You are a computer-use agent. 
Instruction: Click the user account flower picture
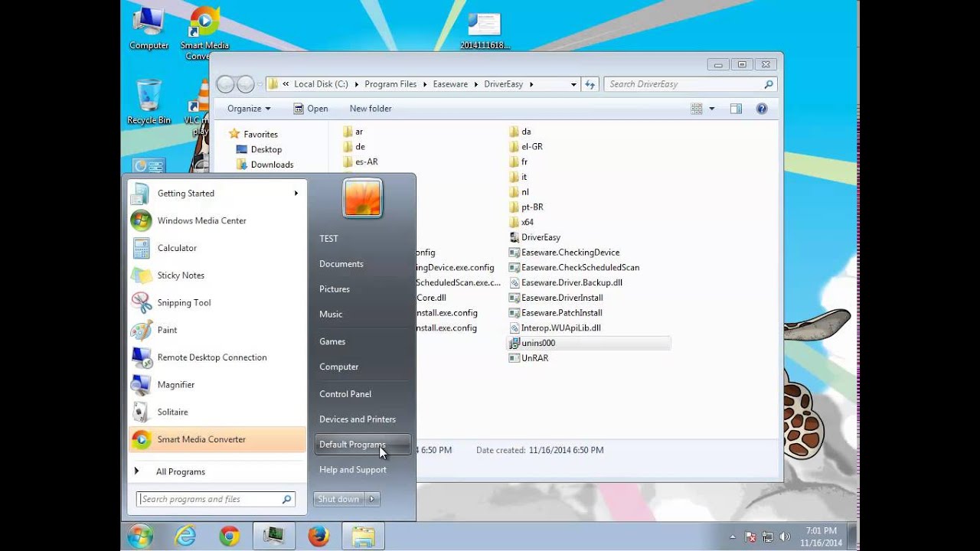pyautogui.click(x=362, y=199)
